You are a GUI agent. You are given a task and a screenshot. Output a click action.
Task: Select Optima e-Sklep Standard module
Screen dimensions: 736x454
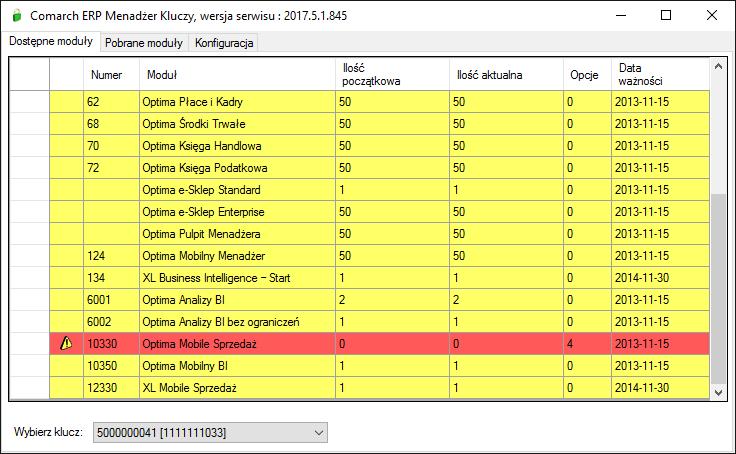[x=237, y=190]
